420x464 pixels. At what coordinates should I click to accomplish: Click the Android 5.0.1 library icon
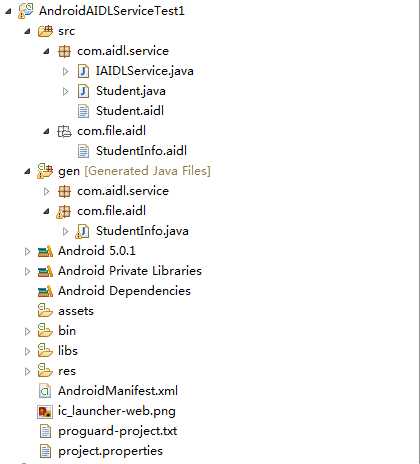[45, 251]
